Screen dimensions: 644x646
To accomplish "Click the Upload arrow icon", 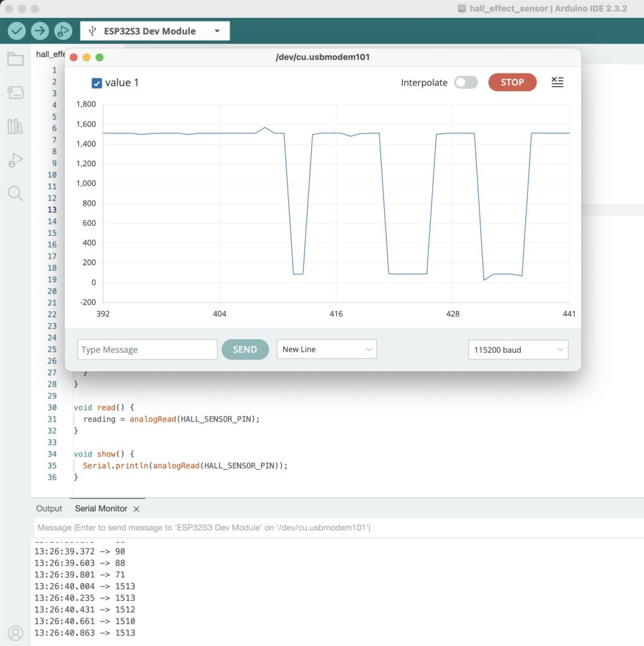I will point(39,30).
